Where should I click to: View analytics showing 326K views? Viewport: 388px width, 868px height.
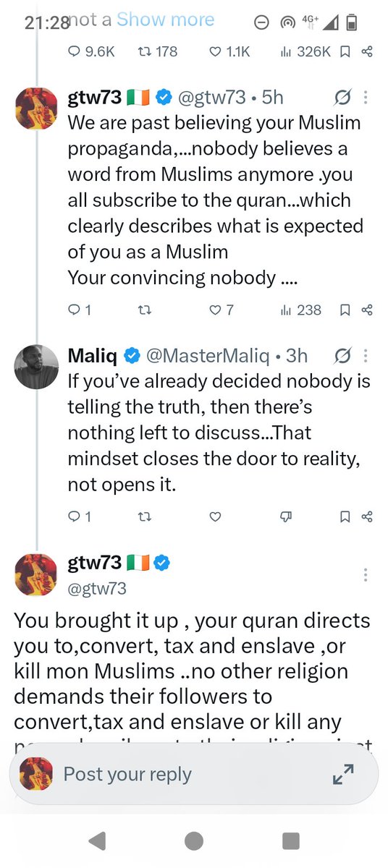coord(305,51)
